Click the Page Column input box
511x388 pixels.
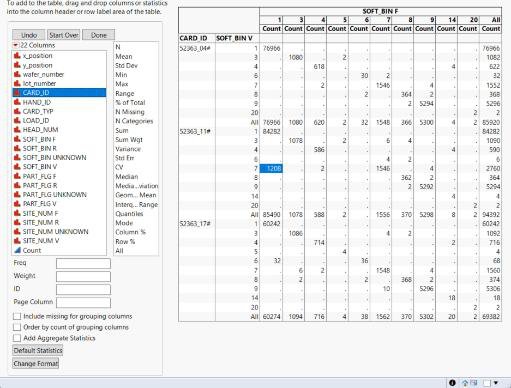83,302
